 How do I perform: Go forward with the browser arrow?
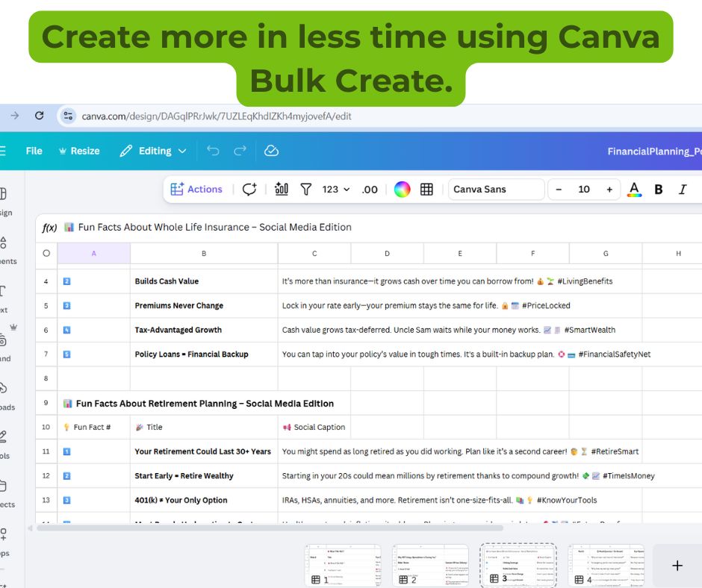[x=15, y=116]
